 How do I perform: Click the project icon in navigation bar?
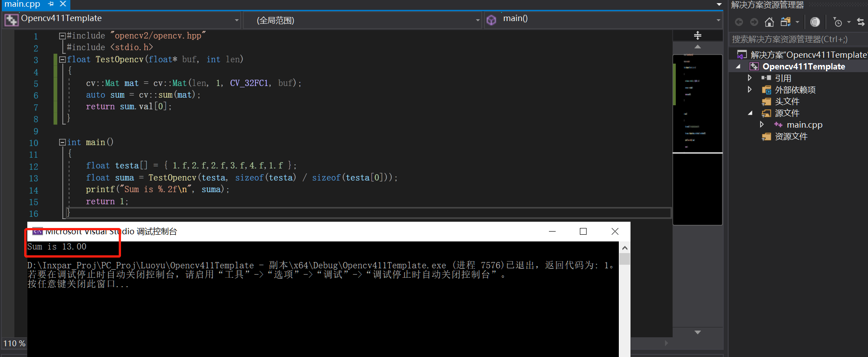[11, 20]
